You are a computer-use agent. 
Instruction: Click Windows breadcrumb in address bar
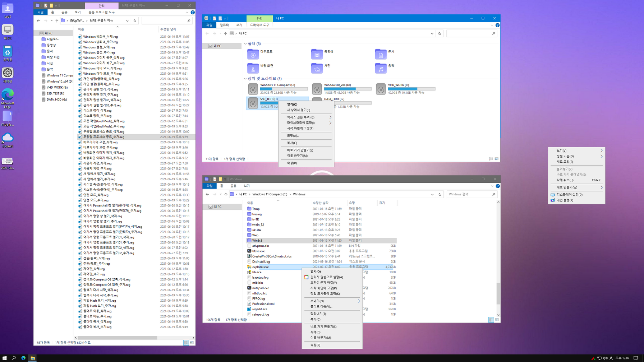299,194
